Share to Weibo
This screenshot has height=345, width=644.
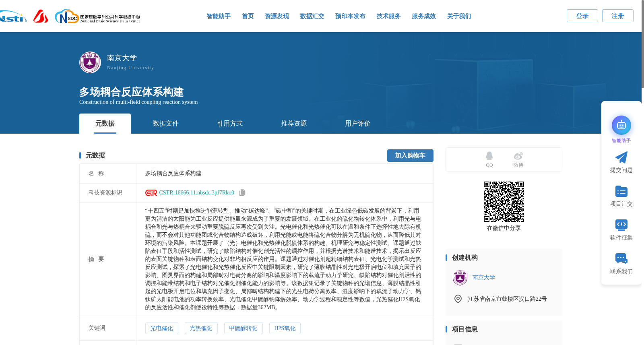pyautogui.click(x=518, y=159)
